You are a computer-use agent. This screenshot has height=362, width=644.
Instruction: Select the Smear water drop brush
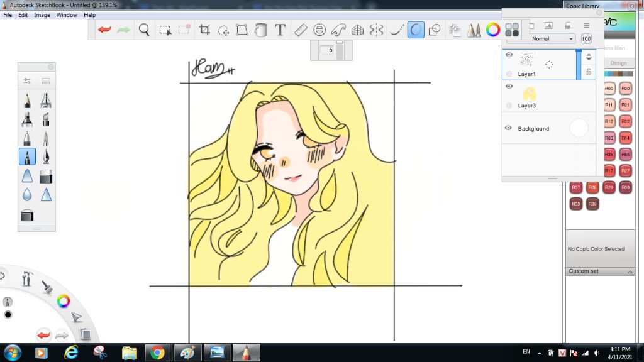pos(27,195)
